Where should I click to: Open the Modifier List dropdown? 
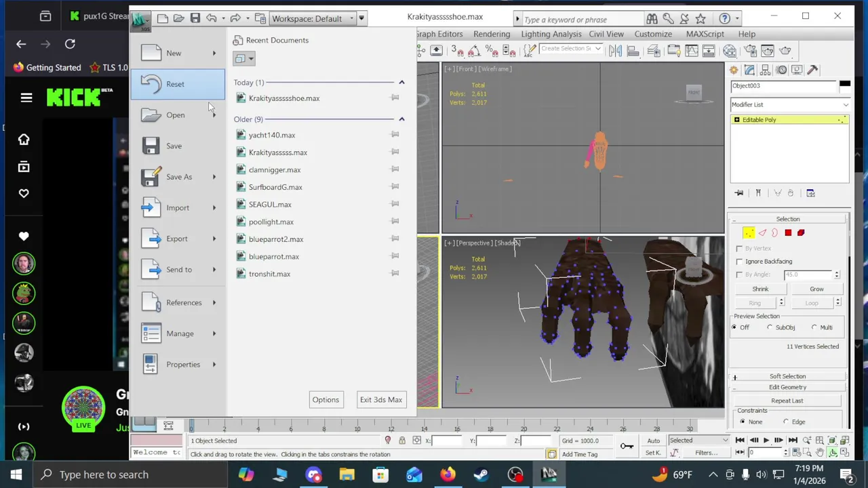coord(789,104)
